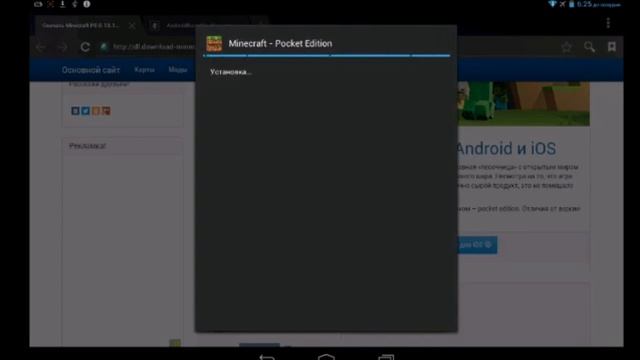640x360 pixels.
Task: Tap the battery status icon
Action: tap(571, 4)
